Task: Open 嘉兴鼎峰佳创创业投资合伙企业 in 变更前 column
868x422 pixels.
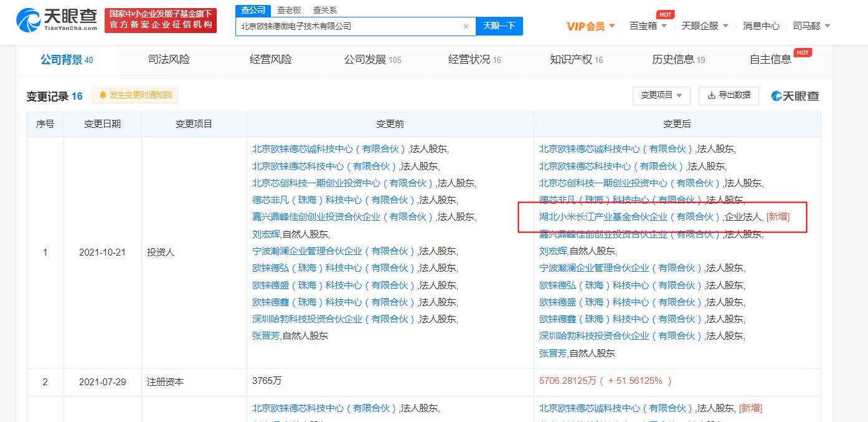Action: [x=343, y=217]
